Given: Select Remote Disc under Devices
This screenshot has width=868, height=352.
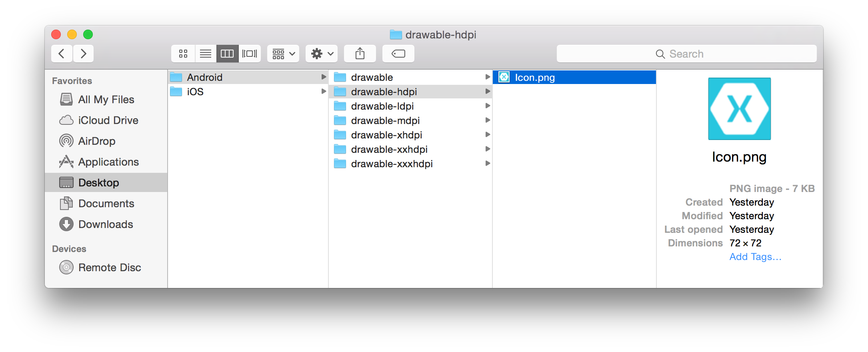Looking at the screenshot, I should pyautogui.click(x=110, y=268).
